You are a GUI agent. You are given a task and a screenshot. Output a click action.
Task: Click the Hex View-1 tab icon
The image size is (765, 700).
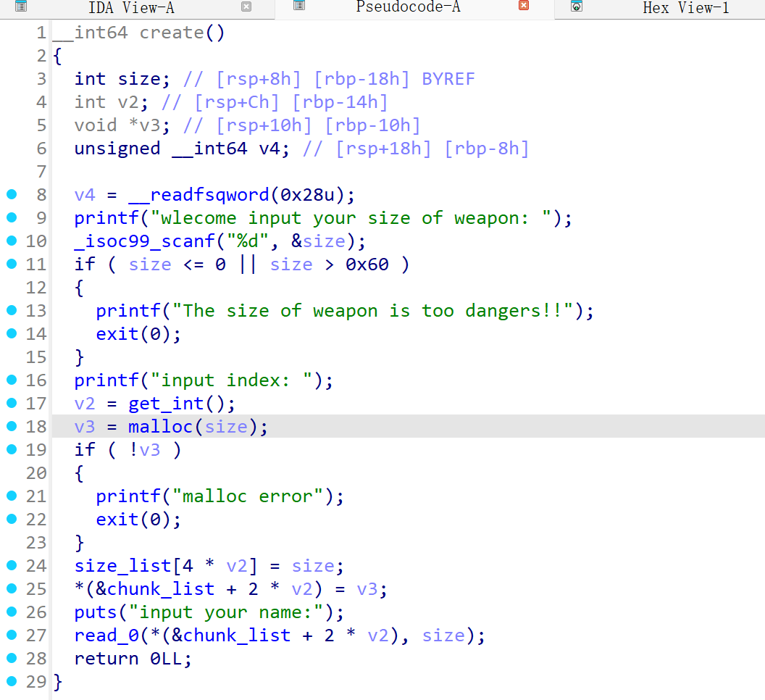577,7
